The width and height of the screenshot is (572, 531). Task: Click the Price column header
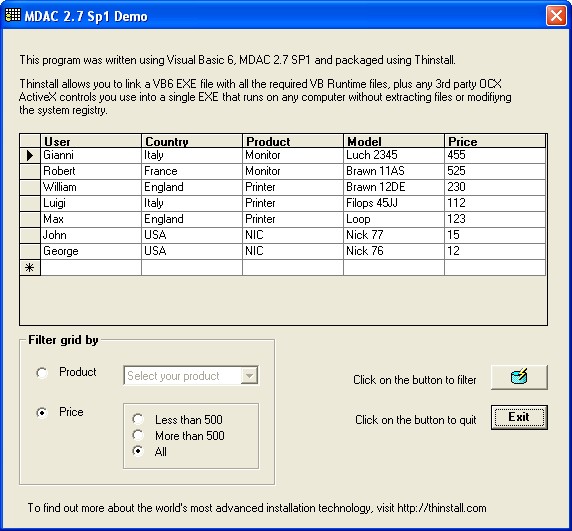pos(495,141)
